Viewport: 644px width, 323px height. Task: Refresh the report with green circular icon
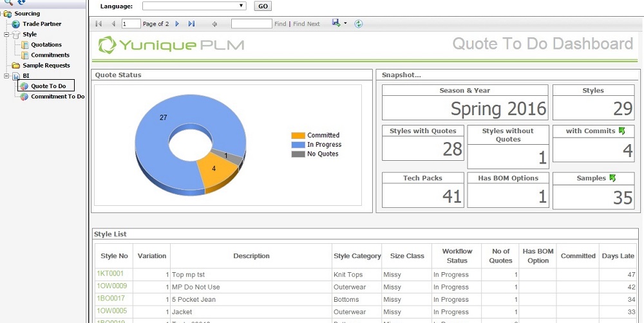[359, 24]
